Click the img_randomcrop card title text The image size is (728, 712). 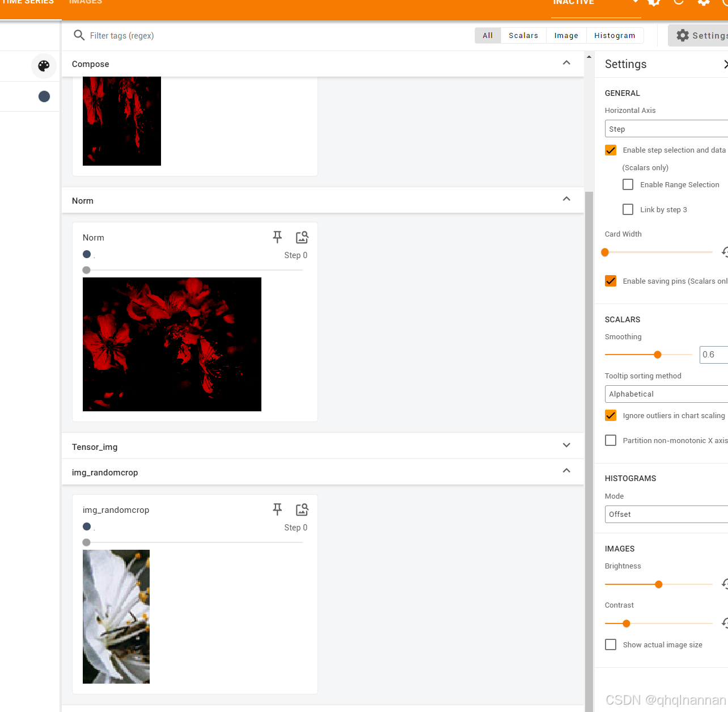tap(116, 510)
